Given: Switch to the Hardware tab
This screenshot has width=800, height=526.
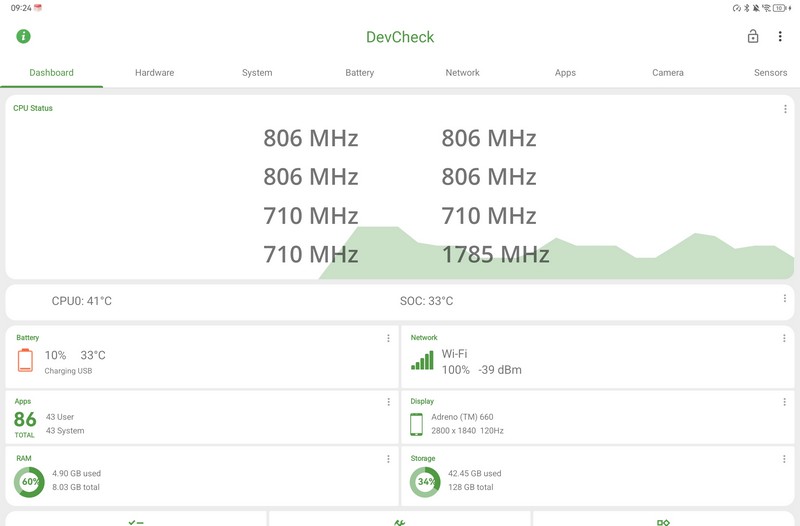Looking at the screenshot, I should tap(154, 73).
